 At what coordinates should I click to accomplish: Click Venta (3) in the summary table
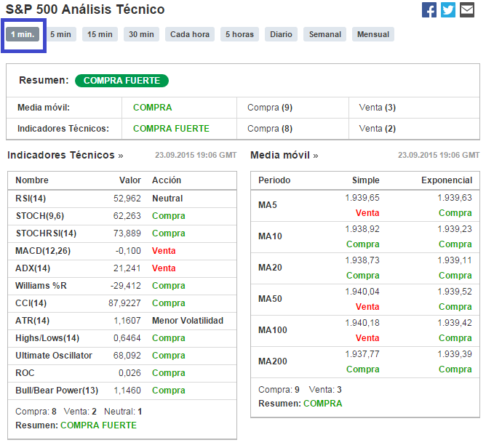[x=377, y=108]
